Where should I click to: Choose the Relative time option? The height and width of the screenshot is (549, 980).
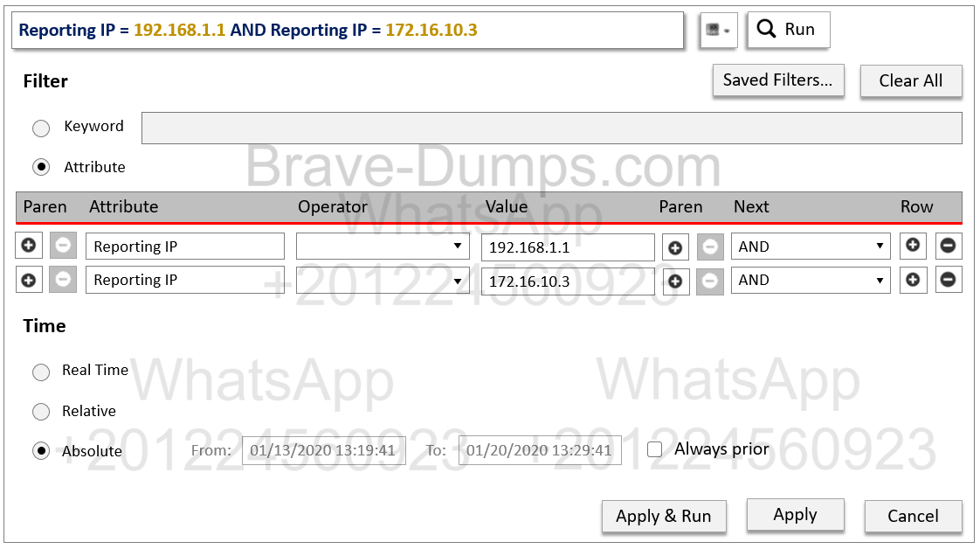41,412
